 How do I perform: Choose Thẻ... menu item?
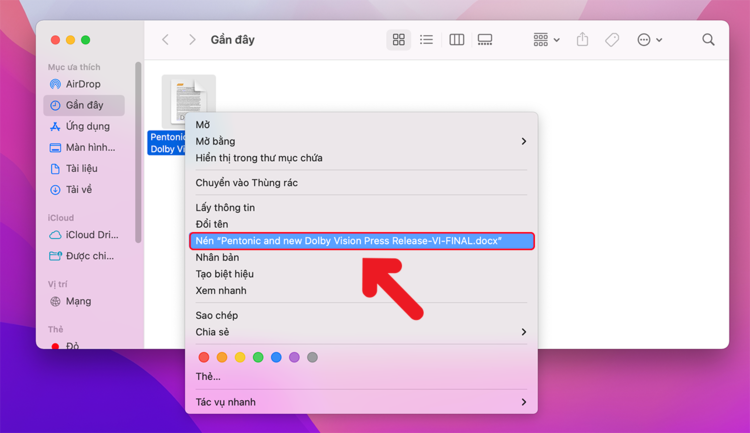click(x=361, y=377)
